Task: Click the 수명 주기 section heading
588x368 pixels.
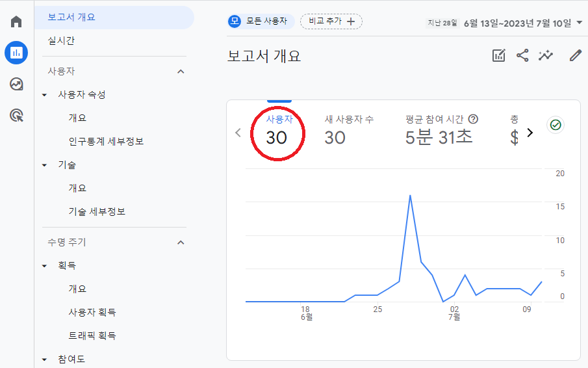Action: pyautogui.click(x=67, y=243)
